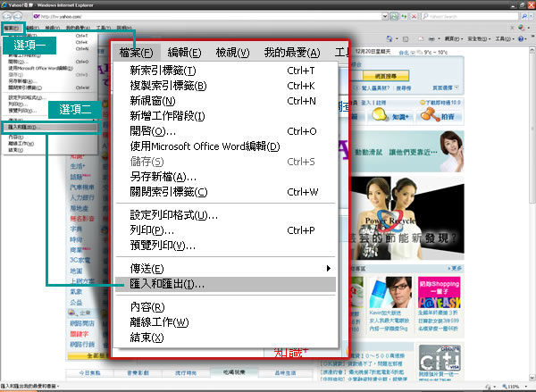Click the Yahoo favicon in address bar

(x=37, y=16)
